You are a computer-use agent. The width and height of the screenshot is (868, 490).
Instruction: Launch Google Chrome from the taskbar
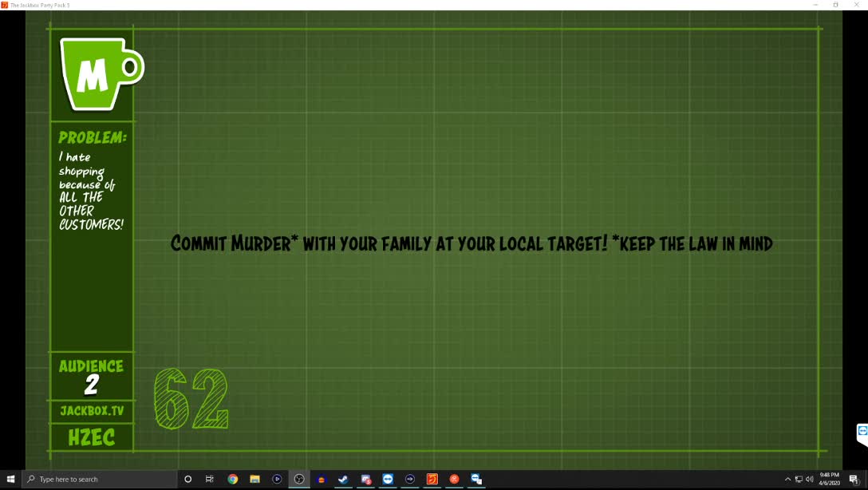coord(233,479)
